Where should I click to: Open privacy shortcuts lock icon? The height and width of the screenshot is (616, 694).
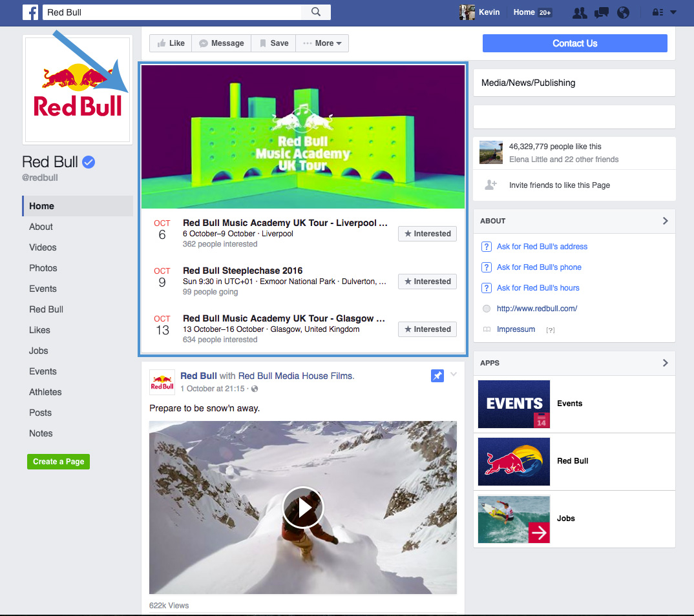coord(658,12)
